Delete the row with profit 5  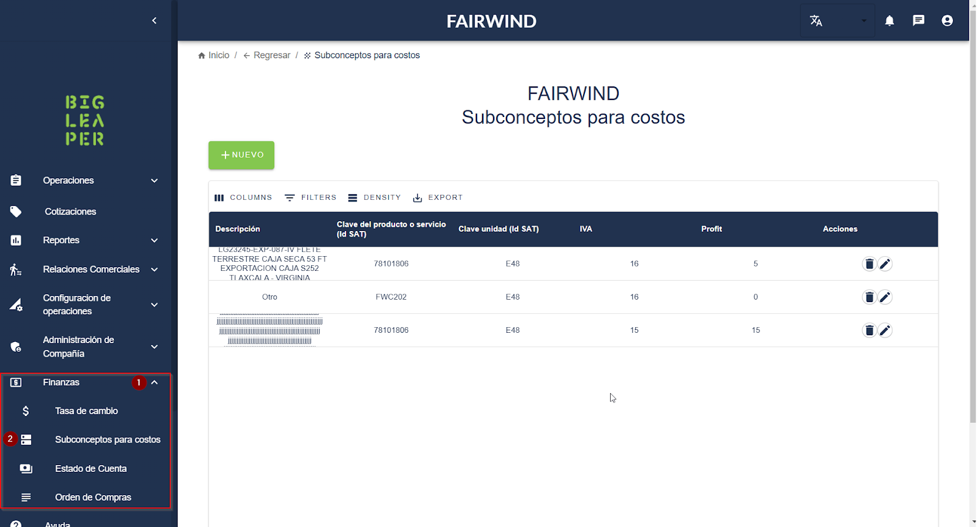[869, 264]
